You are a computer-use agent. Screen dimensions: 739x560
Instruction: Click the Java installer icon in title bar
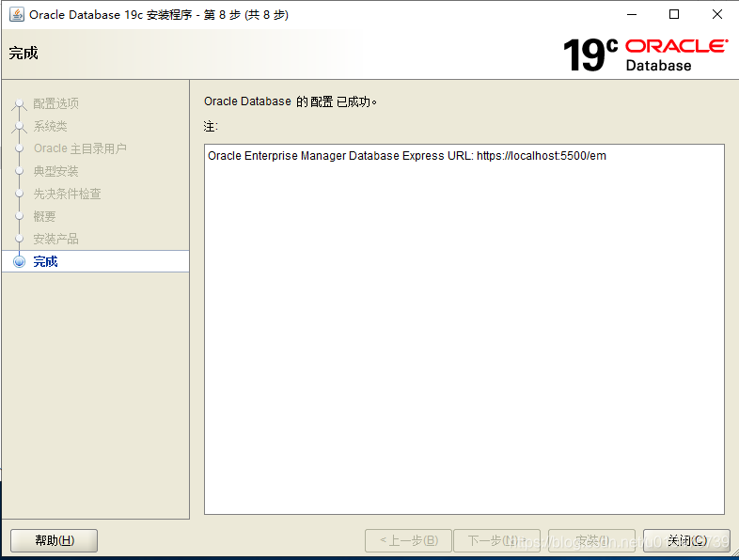pyautogui.click(x=17, y=15)
